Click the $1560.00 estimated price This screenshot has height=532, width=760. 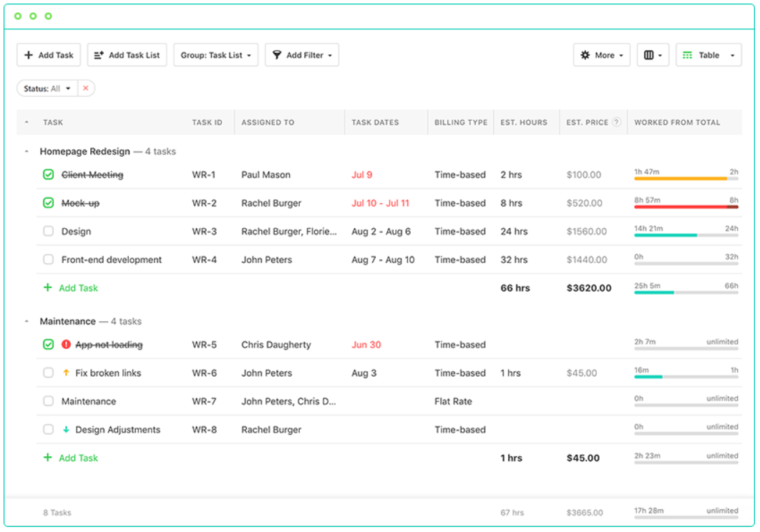[x=587, y=231]
